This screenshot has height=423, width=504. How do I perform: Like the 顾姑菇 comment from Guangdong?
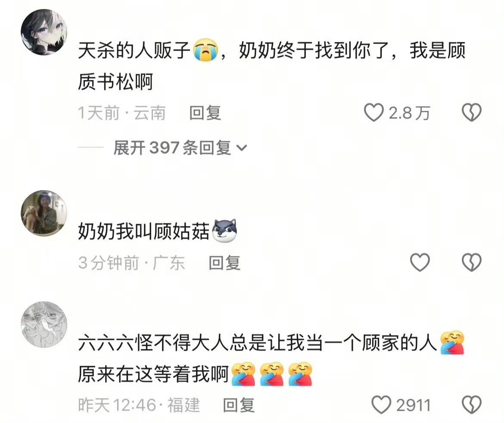tap(420, 262)
